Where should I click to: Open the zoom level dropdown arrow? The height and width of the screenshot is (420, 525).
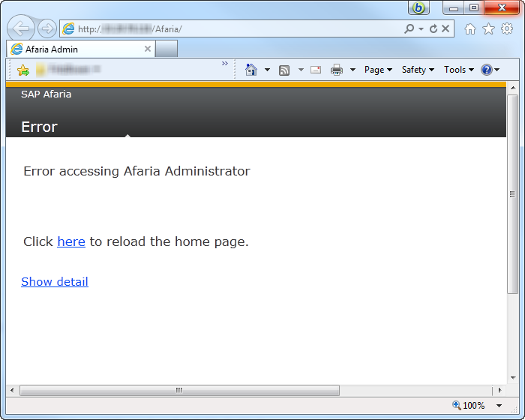click(499, 406)
